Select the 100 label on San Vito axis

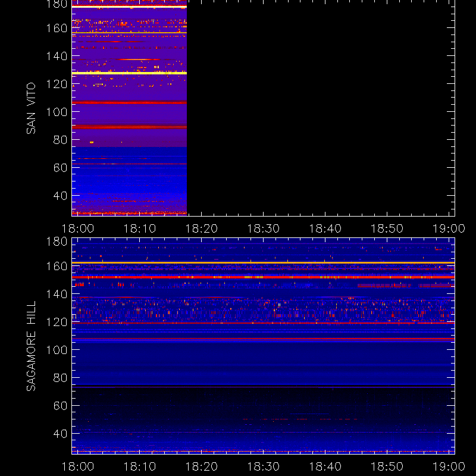click(x=57, y=112)
